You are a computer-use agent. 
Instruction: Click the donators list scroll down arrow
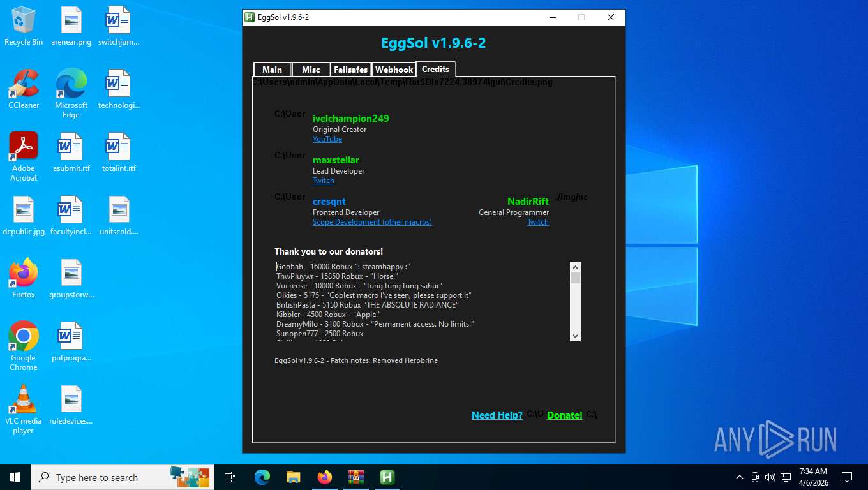(576, 336)
